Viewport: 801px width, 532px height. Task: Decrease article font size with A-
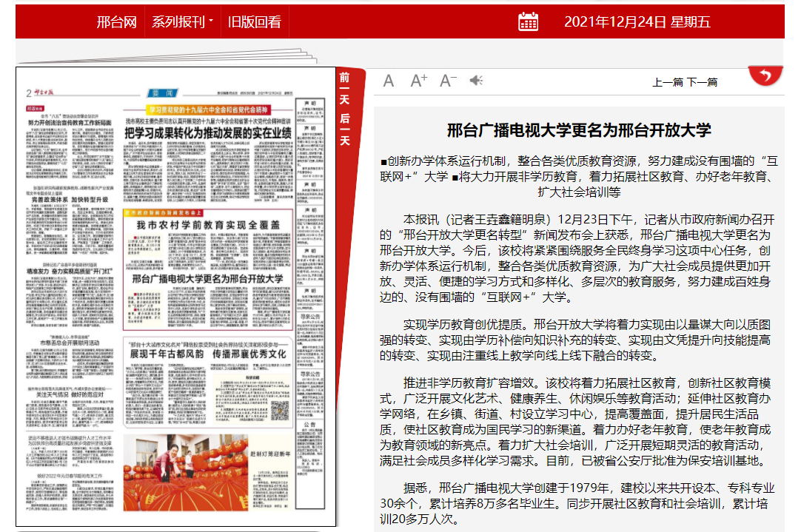coord(448,81)
